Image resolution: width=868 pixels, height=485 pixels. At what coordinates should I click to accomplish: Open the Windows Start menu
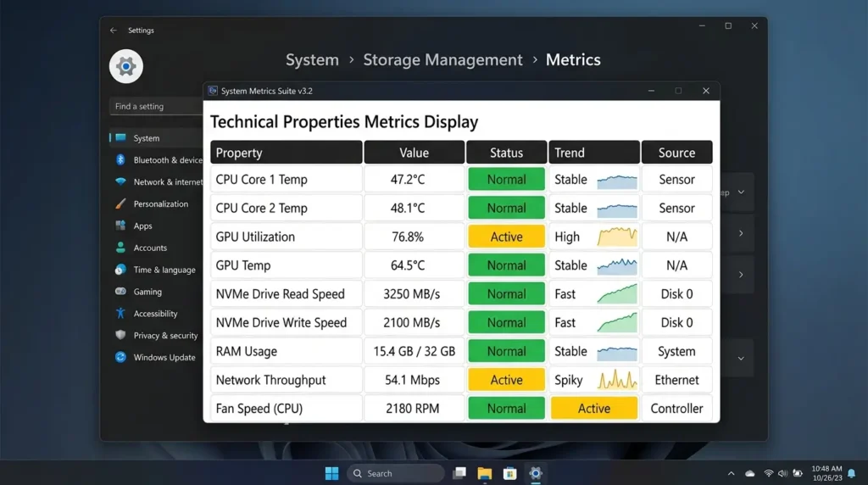click(331, 473)
